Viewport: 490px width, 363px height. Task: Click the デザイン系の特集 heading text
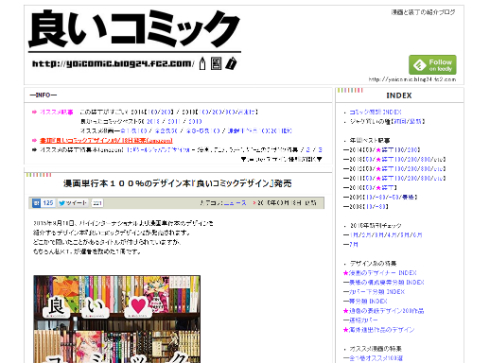click(373, 263)
